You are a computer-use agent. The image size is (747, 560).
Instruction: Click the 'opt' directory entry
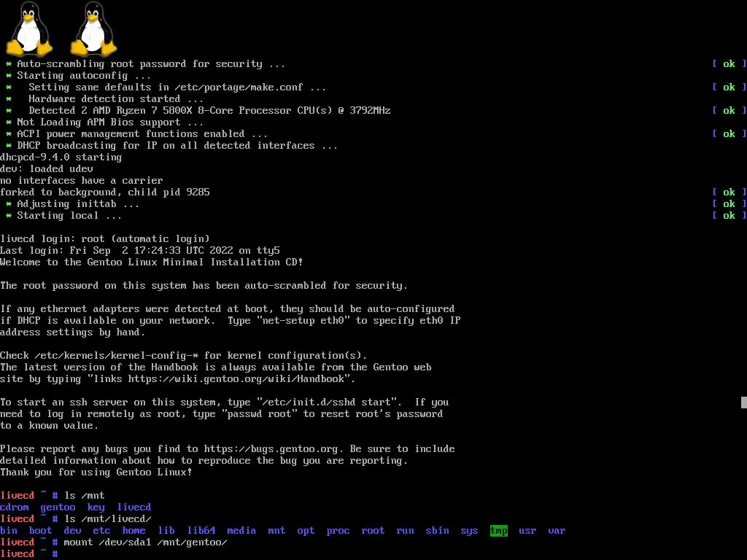(x=306, y=531)
